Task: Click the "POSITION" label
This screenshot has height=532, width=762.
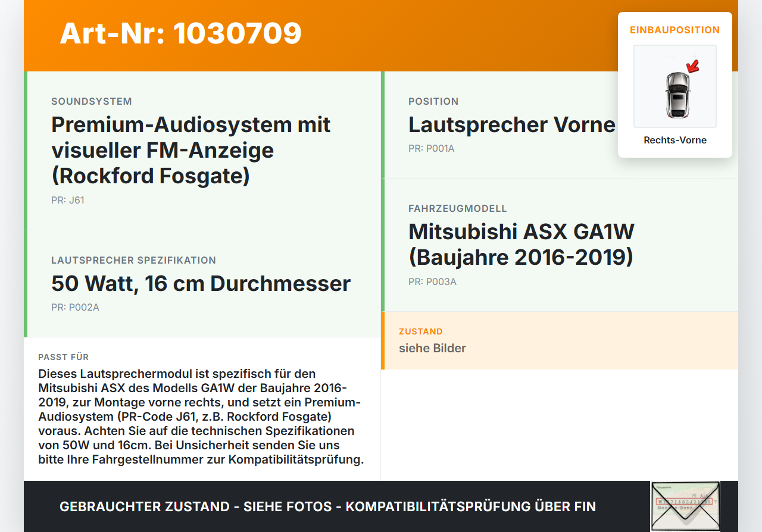Action: click(433, 101)
